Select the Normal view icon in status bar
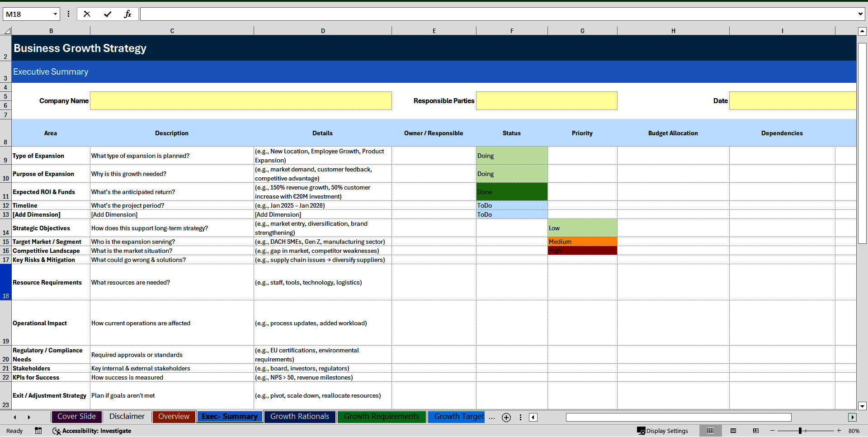The width and height of the screenshot is (868, 437). tap(710, 431)
